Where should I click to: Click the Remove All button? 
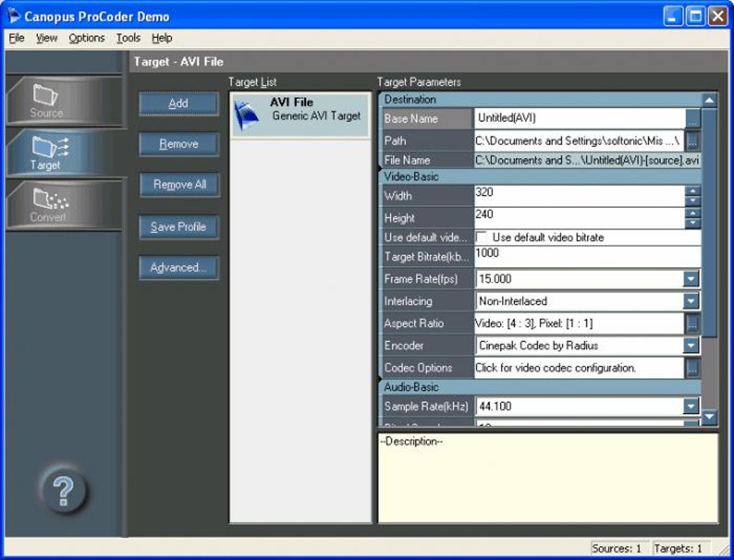click(x=179, y=184)
